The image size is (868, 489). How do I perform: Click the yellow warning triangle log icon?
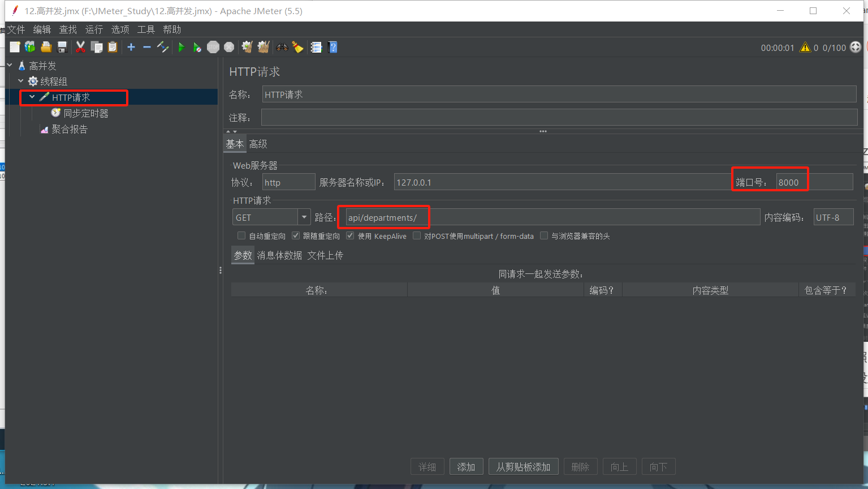click(805, 48)
